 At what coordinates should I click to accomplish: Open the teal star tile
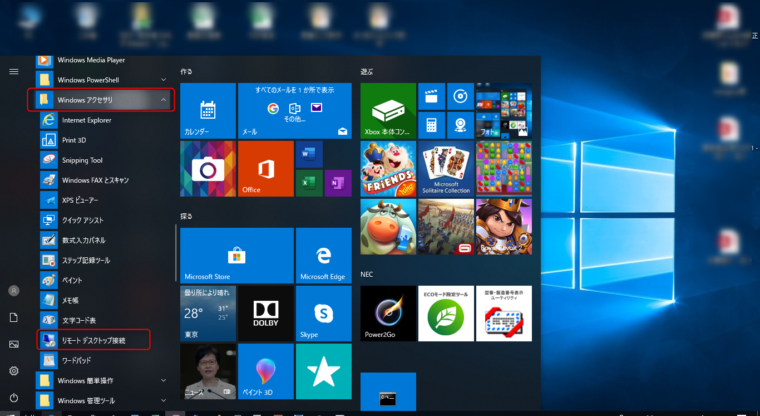(324, 371)
